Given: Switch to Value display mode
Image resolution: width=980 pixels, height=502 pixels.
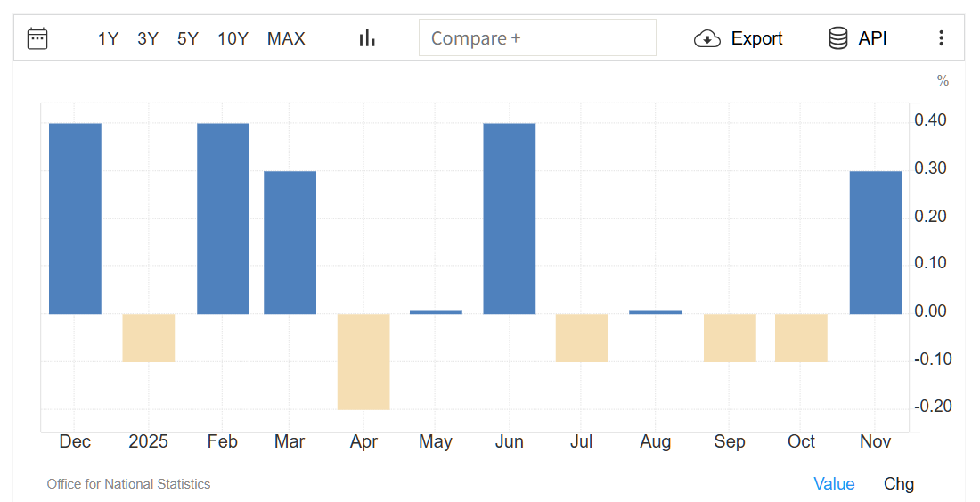Looking at the screenshot, I should (x=834, y=483).
